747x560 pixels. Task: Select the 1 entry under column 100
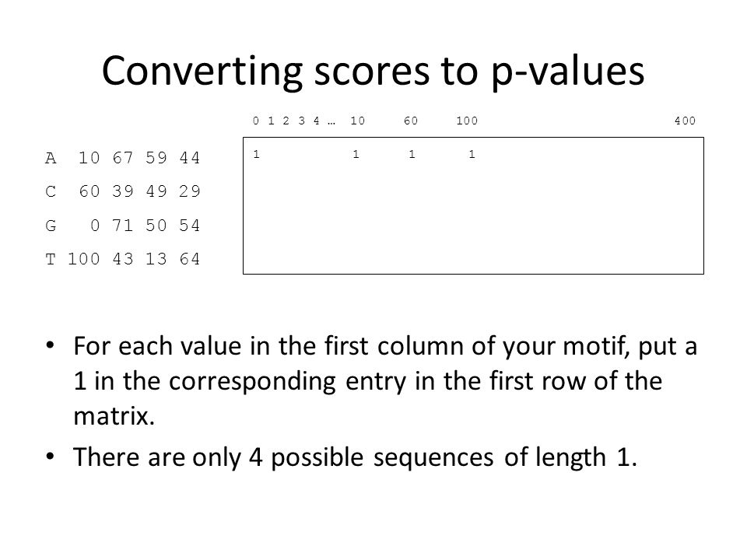click(x=472, y=154)
